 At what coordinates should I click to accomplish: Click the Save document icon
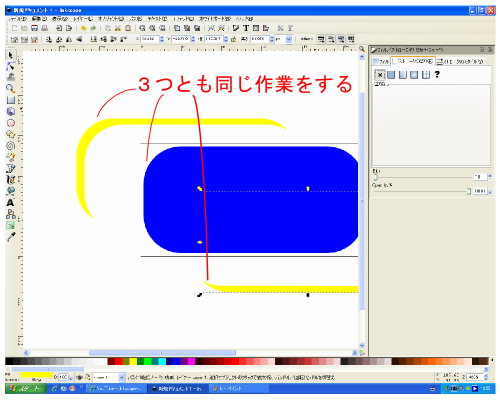[x=35, y=28]
